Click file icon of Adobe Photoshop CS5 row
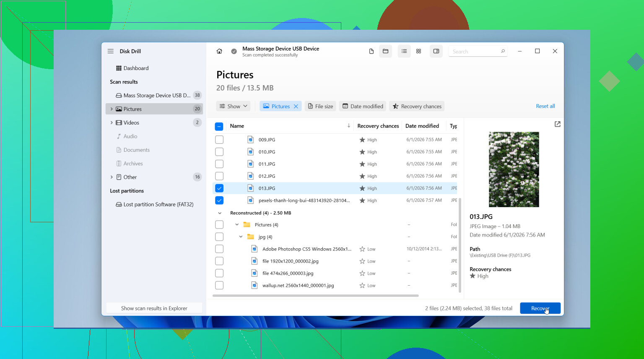This screenshot has height=359, width=644. (254, 249)
